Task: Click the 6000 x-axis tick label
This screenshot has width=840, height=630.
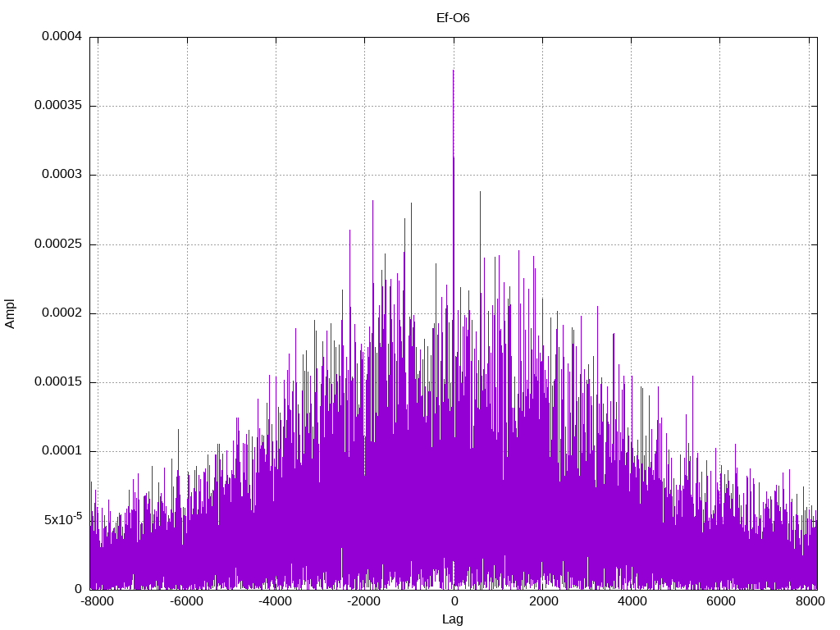Action: tap(720, 601)
